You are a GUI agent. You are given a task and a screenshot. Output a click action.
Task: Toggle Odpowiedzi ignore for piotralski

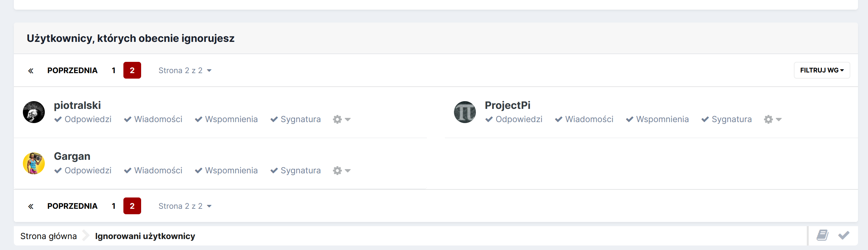[83, 119]
